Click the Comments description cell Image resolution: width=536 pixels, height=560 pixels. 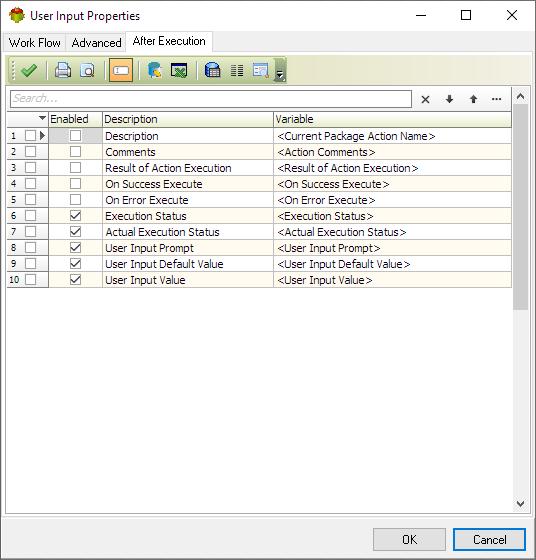pyautogui.click(x=188, y=152)
